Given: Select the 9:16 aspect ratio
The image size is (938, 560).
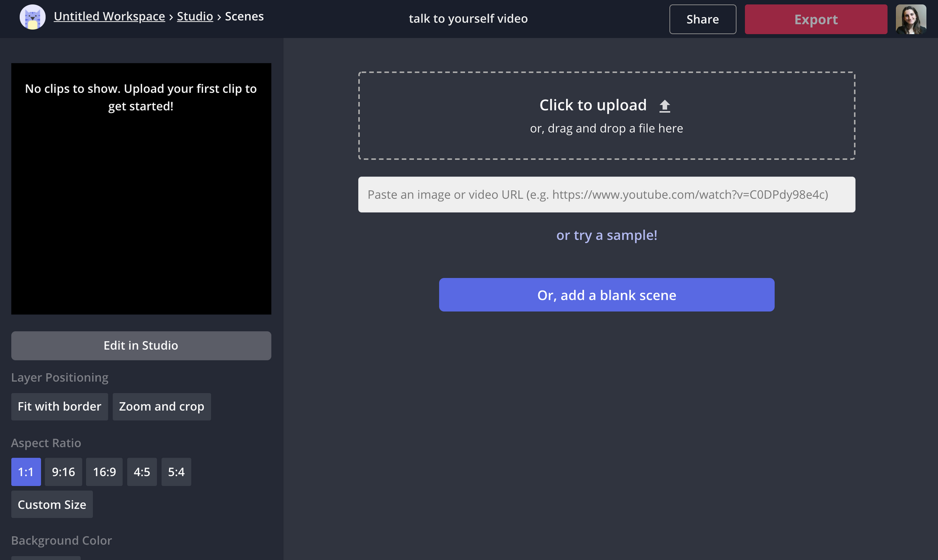Looking at the screenshot, I should point(63,472).
